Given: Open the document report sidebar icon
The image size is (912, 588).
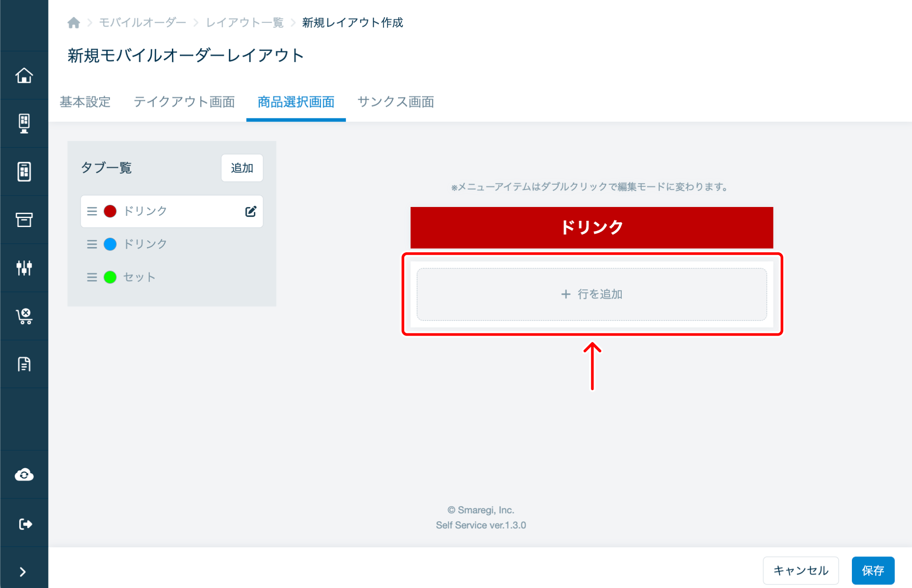Looking at the screenshot, I should pyautogui.click(x=24, y=364).
